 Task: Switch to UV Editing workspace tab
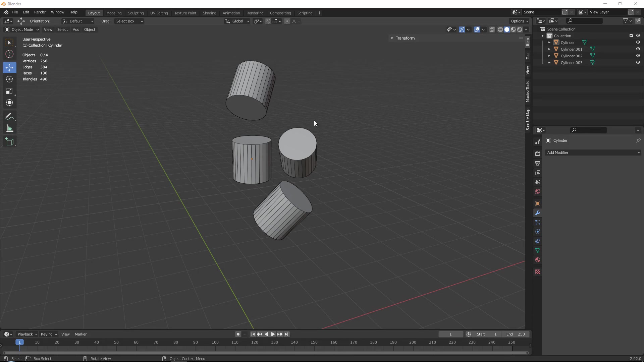click(x=159, y=13)
